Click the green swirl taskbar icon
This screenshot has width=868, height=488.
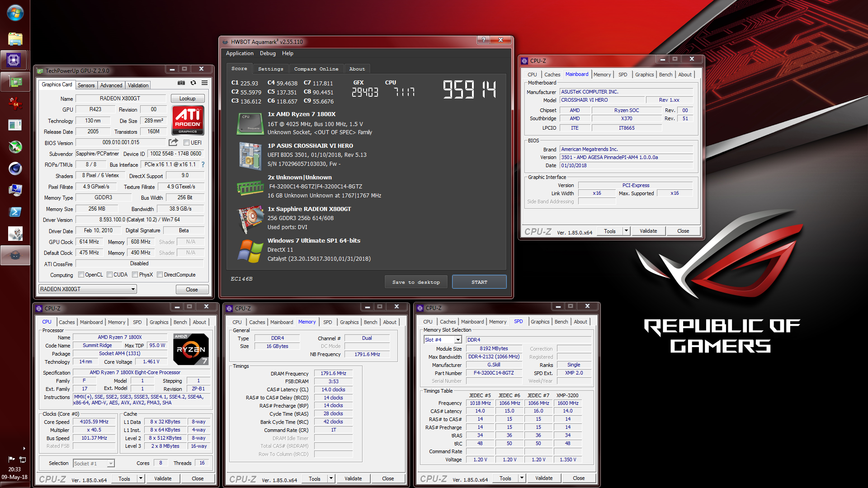(15, 147)
